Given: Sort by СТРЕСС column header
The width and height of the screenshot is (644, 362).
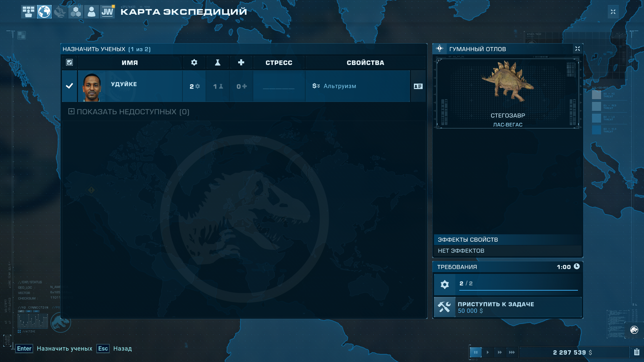Looking at the screenshot, I should 279,62.
